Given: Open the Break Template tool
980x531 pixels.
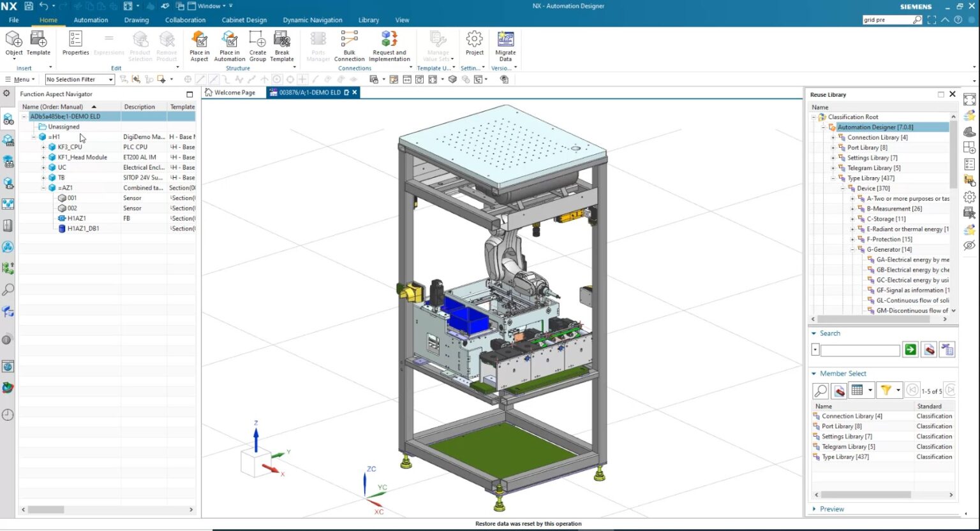Looking at the screenshot, I should pos(281,41).
